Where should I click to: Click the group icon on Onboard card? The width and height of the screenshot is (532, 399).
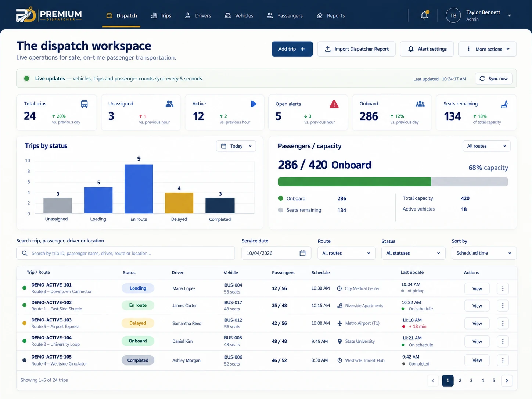coord(420,104)
